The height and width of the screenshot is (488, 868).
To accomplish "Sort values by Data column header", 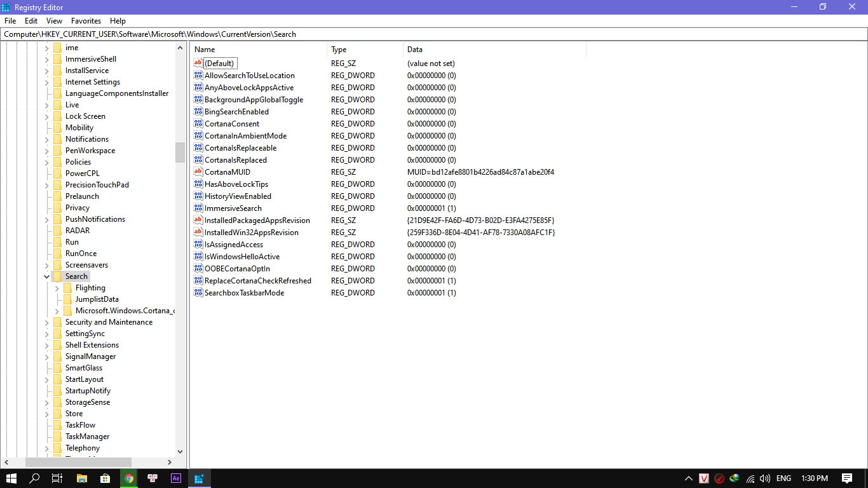I will (x=494, y=50).
